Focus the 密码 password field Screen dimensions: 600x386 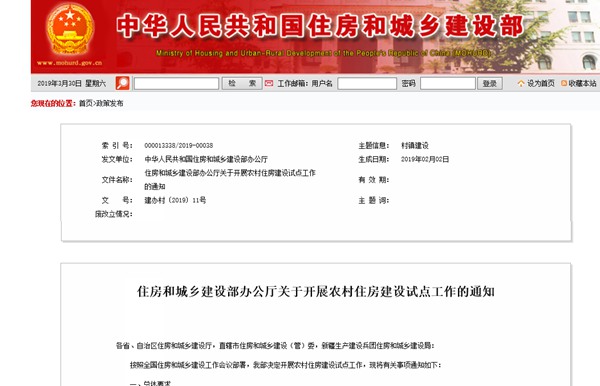[448, 83]
